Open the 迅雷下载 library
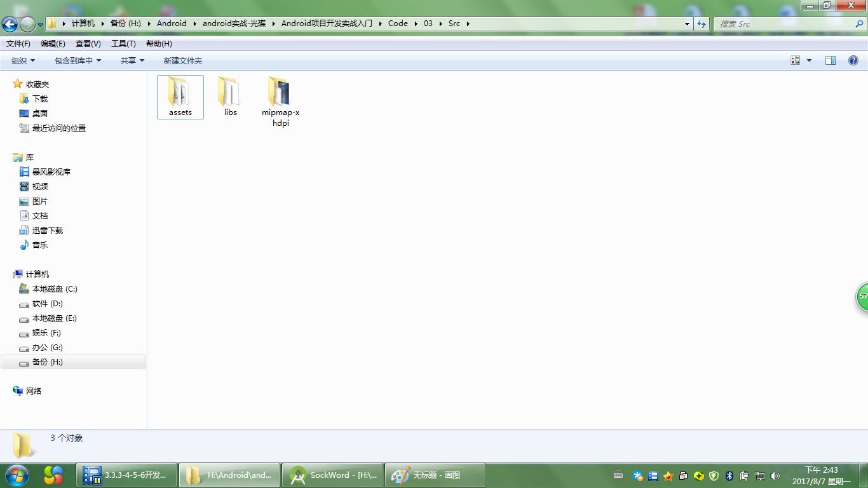Image resolution: width=868 pixels, height=488 pixels. pyautogui.click(x=48, y=231)
